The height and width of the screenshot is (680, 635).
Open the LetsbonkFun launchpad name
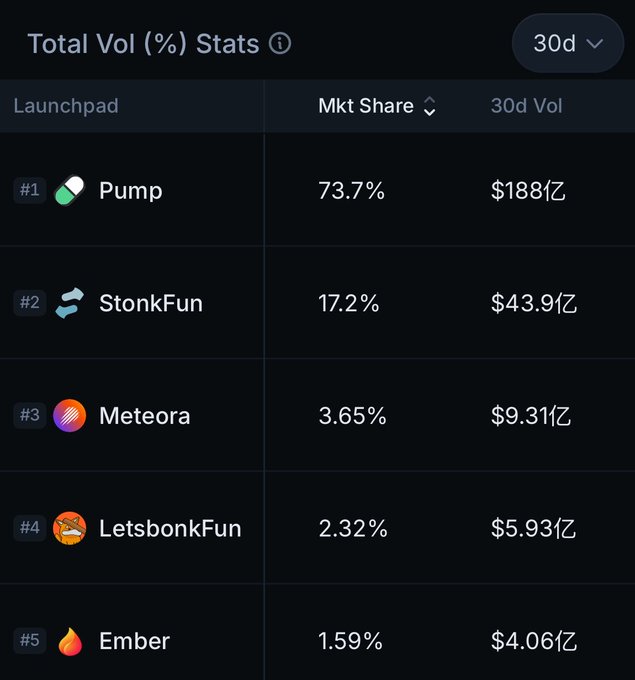click(170, 528)
